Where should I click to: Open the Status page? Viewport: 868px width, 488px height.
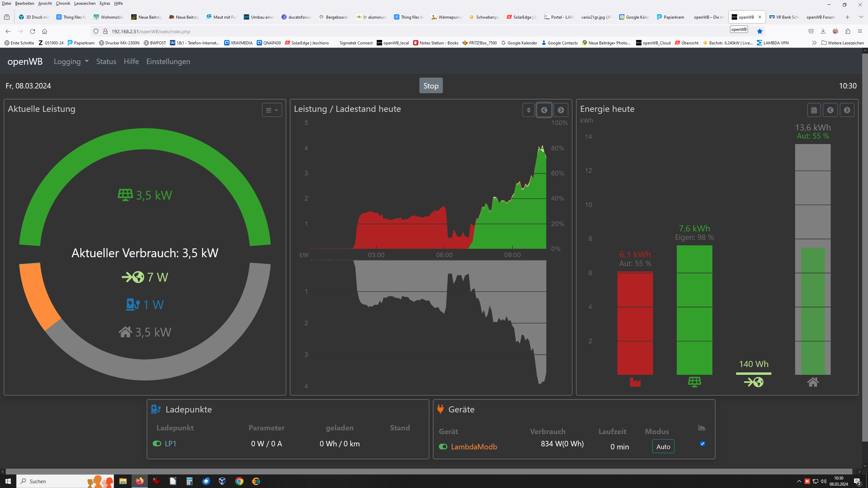coord(106,61)
